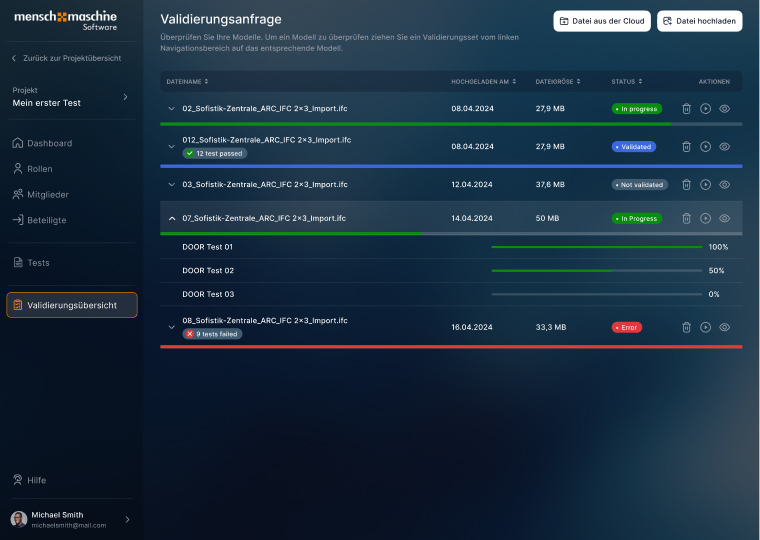Run validation on 03_Sofistik-Zentrale file

point(705,184)
